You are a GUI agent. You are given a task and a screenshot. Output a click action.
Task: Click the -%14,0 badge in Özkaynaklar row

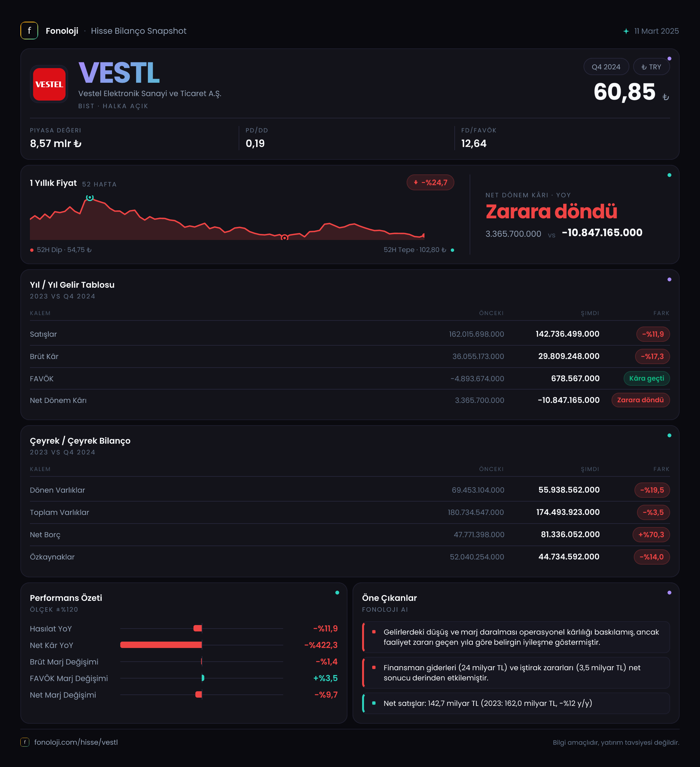(652, 557)
